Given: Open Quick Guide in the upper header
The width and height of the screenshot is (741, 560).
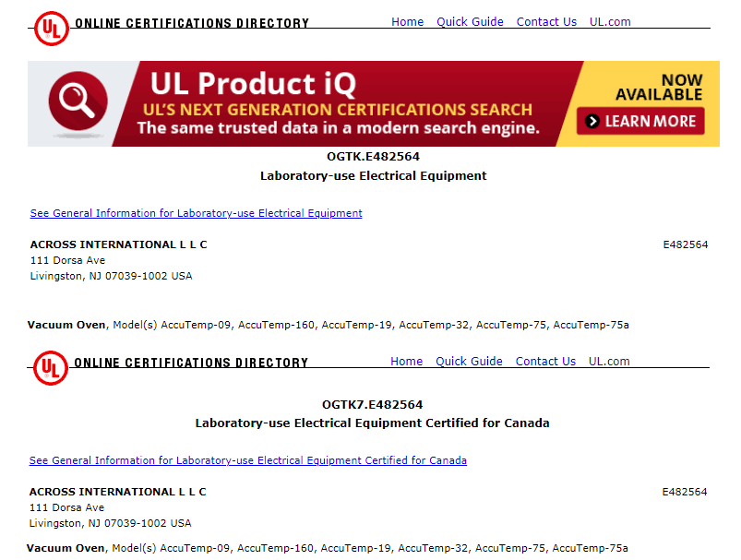Looking at the screenshot, I should click(x=470, y=22).
